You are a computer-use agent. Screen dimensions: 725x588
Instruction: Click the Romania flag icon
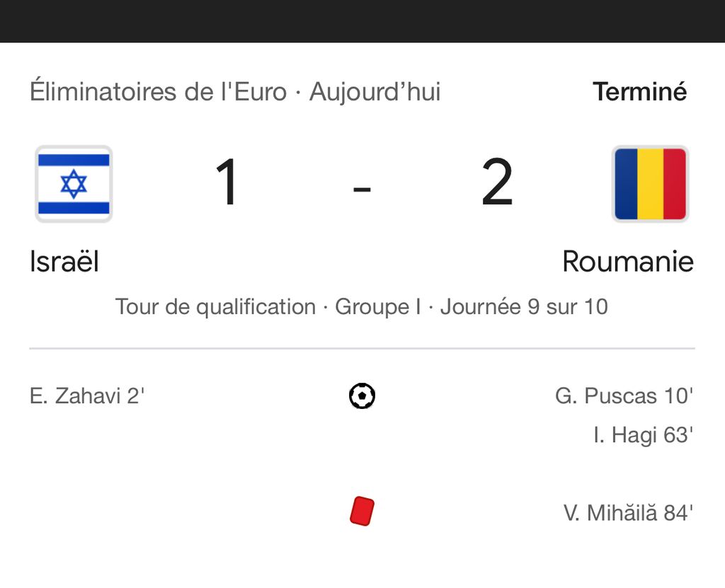[x=650, y=184]
